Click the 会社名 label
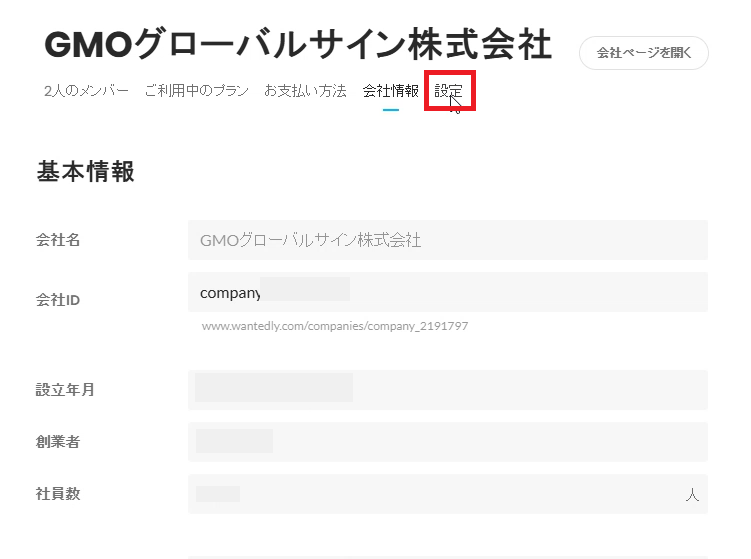751x559 pixels. tap(58, 240)
